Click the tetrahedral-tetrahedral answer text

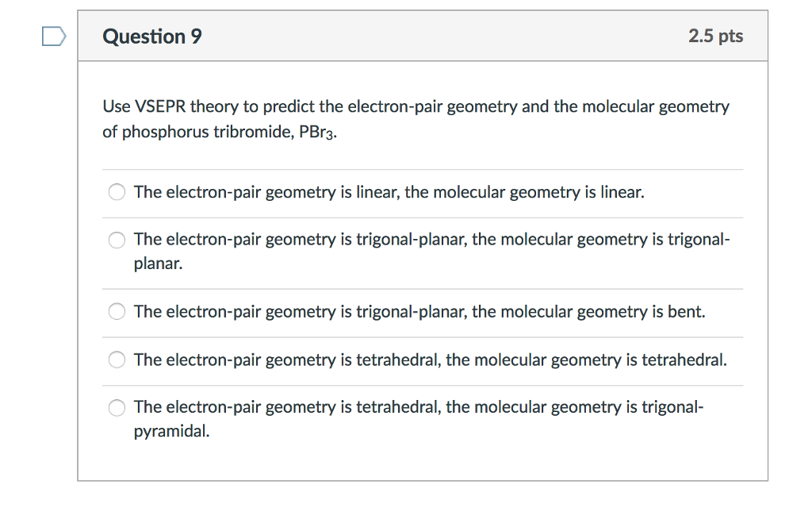coord(430,360)
